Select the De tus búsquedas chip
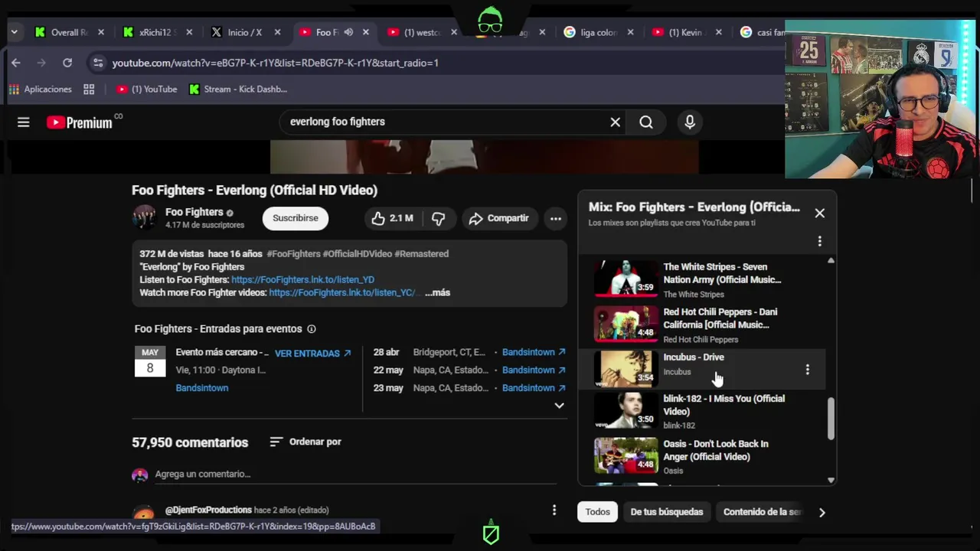The image size is (980, 551). (x=667, y=512)
